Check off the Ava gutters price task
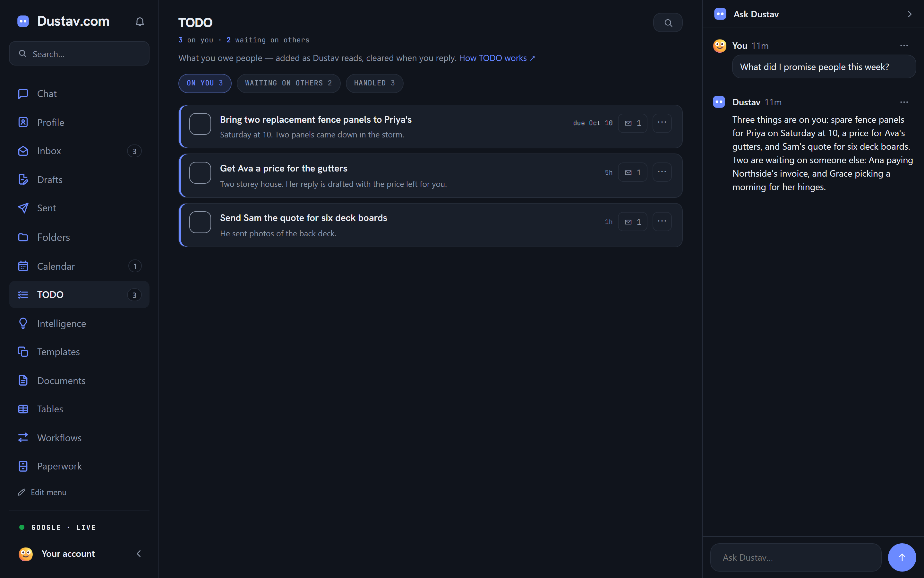The height and width of the screenshot is (578, 924). (200, 173)
